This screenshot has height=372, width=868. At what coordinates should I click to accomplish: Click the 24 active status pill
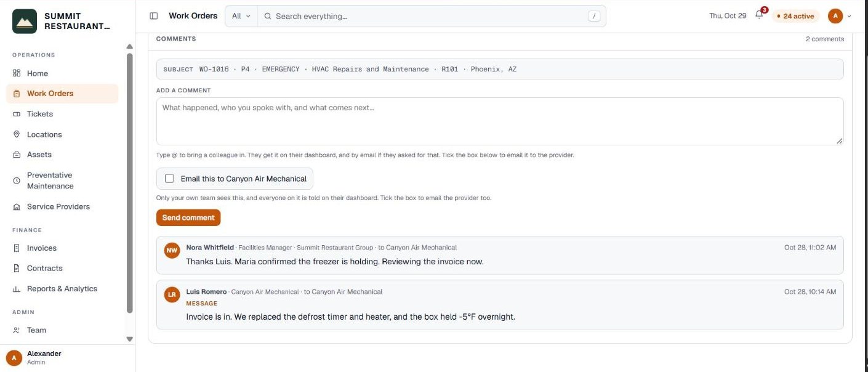(x=795, y=16)
